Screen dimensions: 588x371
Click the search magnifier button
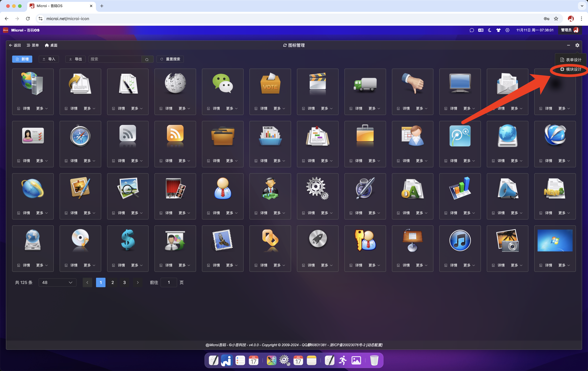147,59
